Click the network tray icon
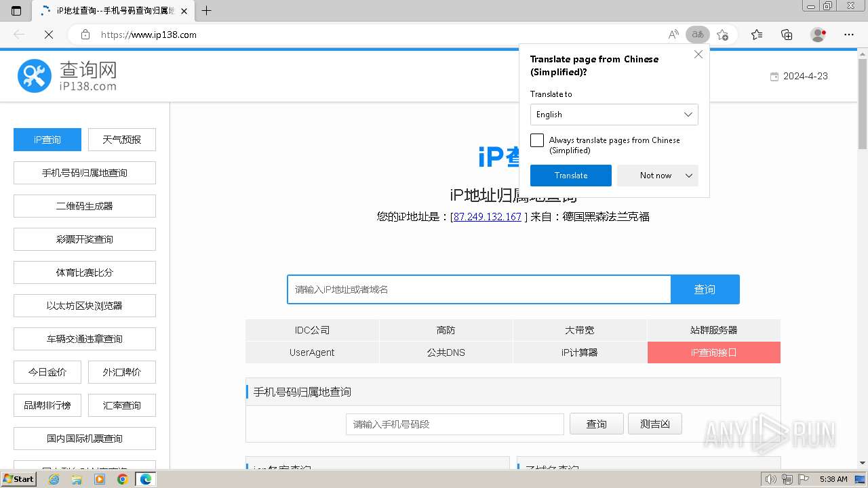 [787, 479]
